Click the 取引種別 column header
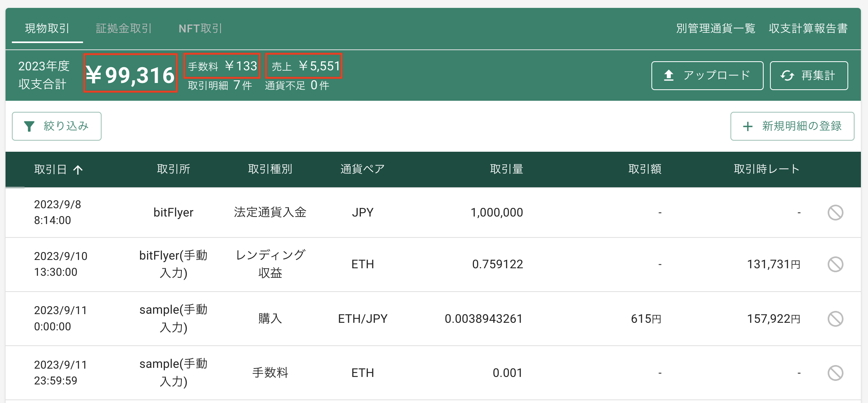The width and height of the screenshot is (868, 403). point(270,169)
